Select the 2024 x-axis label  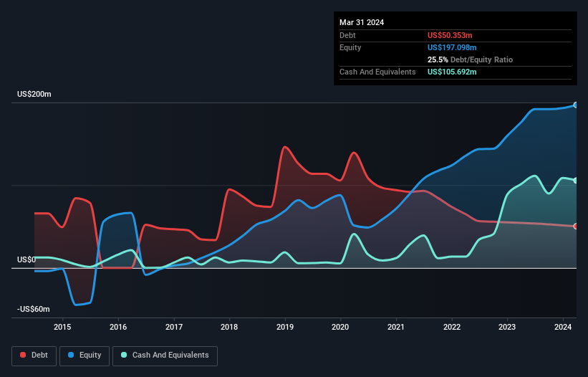(x=563, y=327)
